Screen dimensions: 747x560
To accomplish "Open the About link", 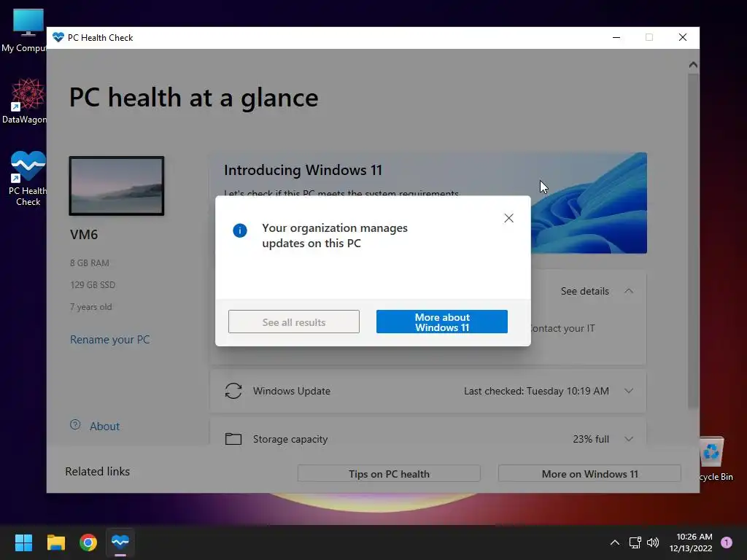I will 105,426.
